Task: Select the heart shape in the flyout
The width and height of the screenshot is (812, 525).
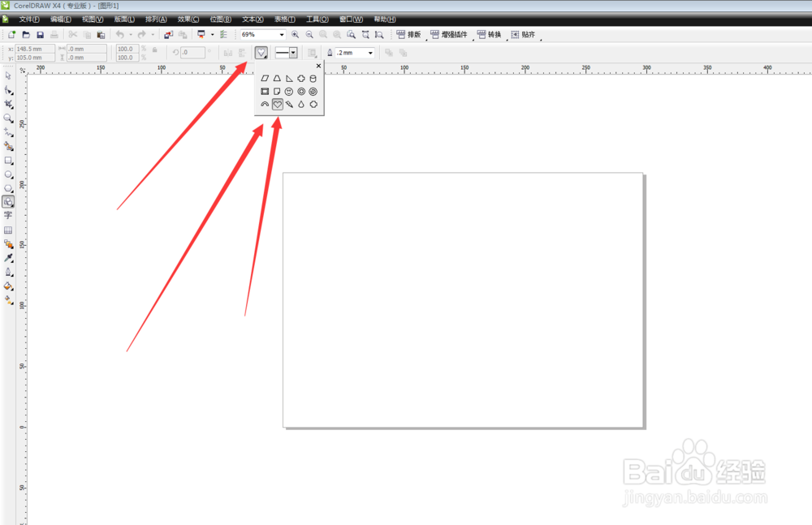Action: (278, 105)
